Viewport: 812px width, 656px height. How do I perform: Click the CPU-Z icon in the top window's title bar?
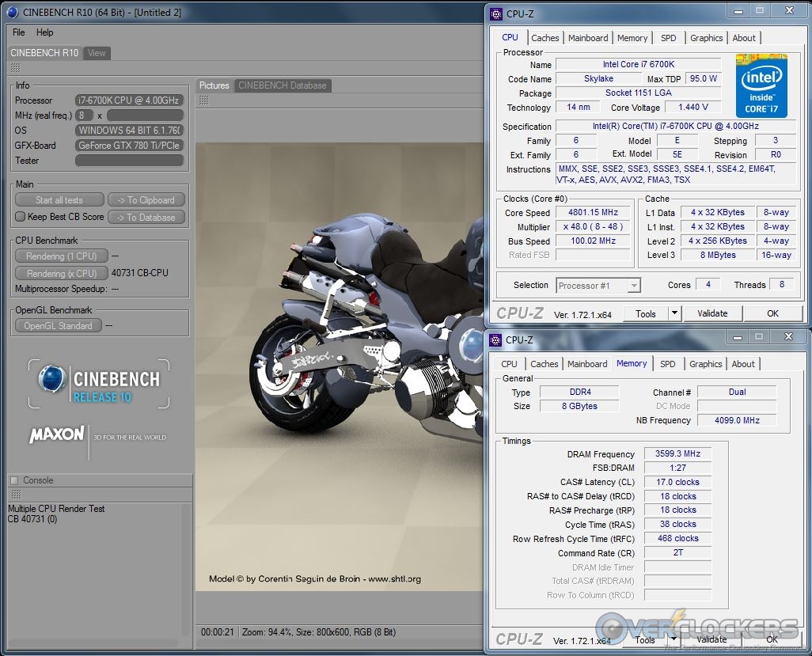click(x=496, y=13)
